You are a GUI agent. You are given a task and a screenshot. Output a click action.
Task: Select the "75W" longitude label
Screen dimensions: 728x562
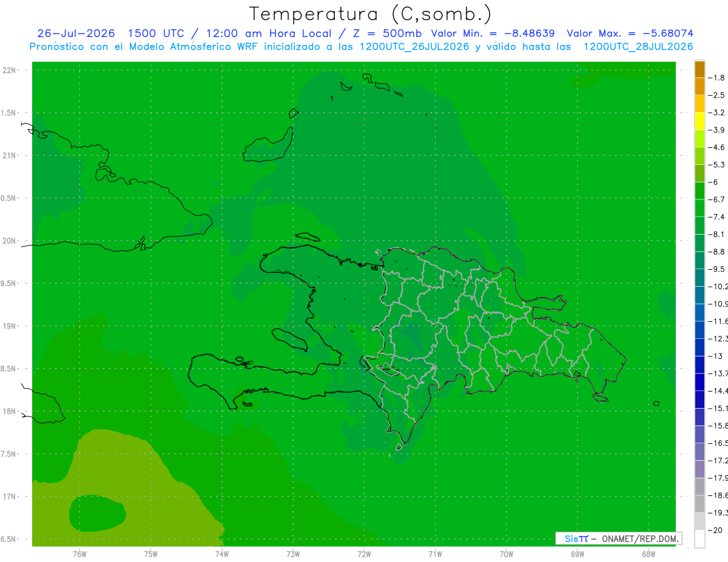151,554
